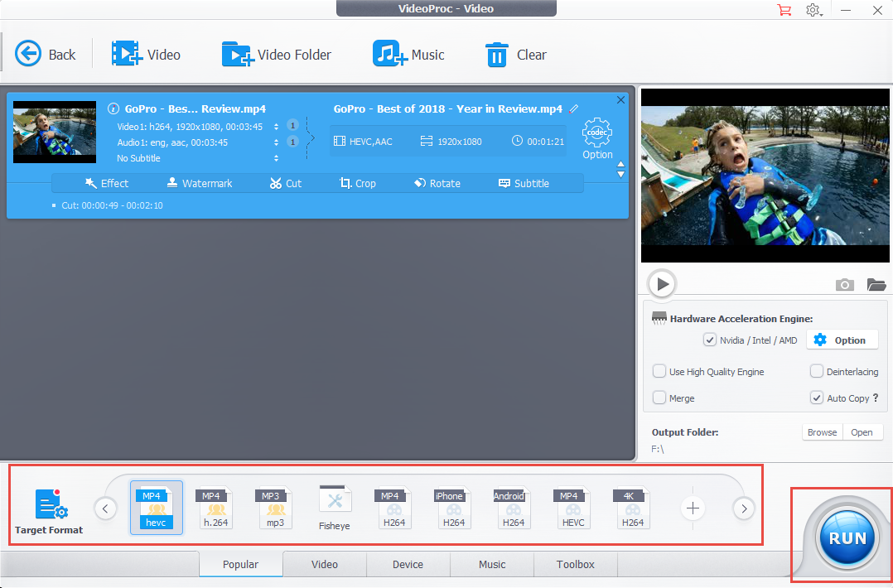893x588 pixels.
Task: Click the pencil icon to rename output
Action: [x=573, y=108]
